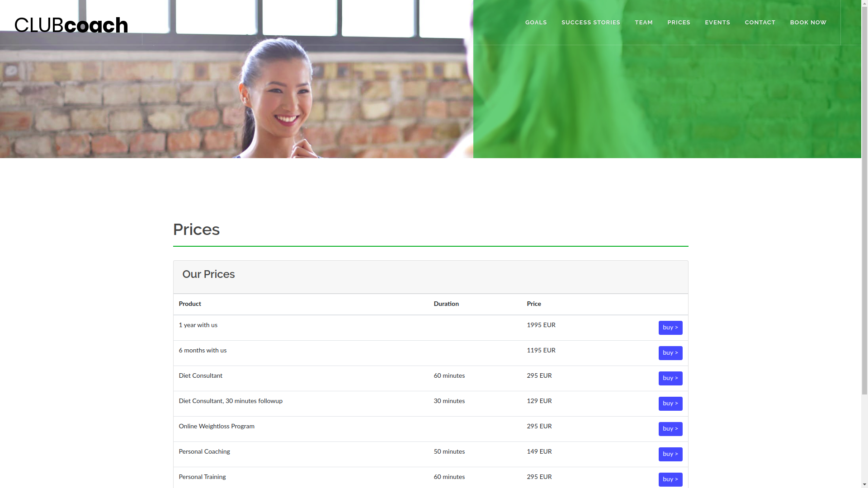Screen dimensions: 868x488
Task: Click the 1995 EUR price
Action: 541,325
